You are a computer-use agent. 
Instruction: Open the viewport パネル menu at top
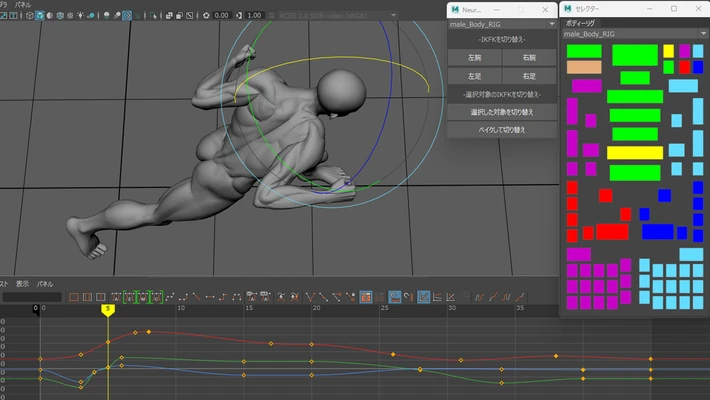tap(23, 5)
